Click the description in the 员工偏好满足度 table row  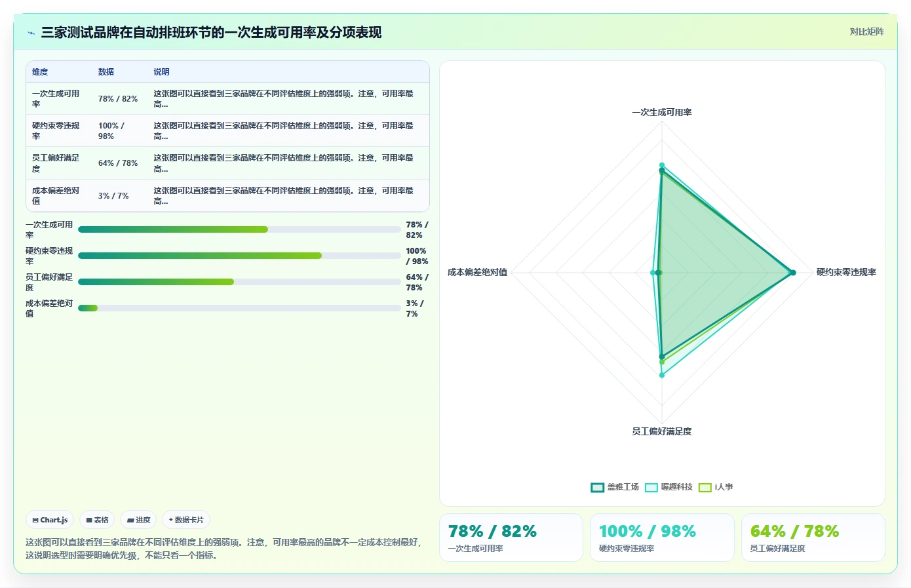(x=284, y=163)
